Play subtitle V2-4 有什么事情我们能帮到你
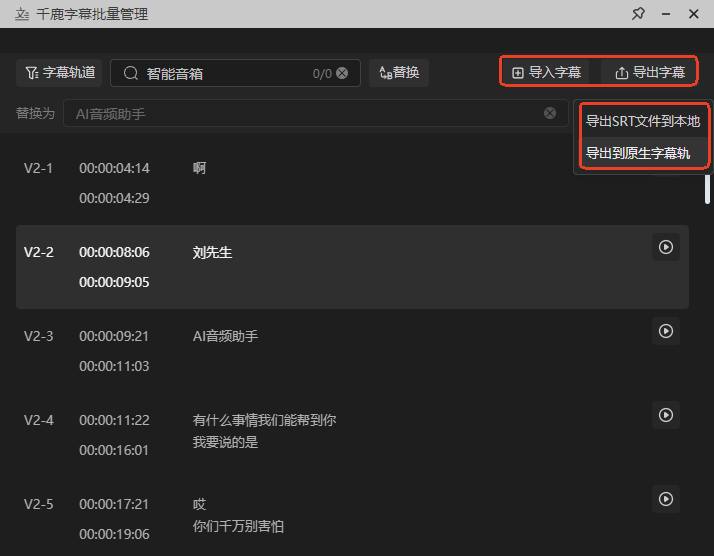 coord(666,415)
